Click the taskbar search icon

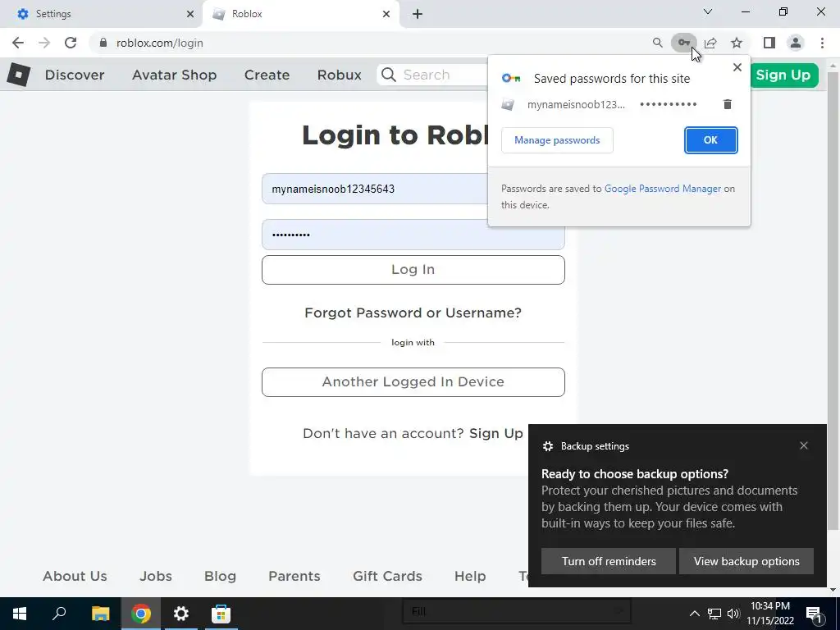(x=59, y=614)
